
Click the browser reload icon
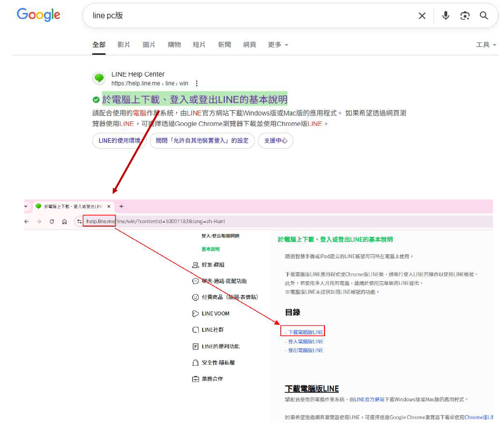(x=52, y=222)
